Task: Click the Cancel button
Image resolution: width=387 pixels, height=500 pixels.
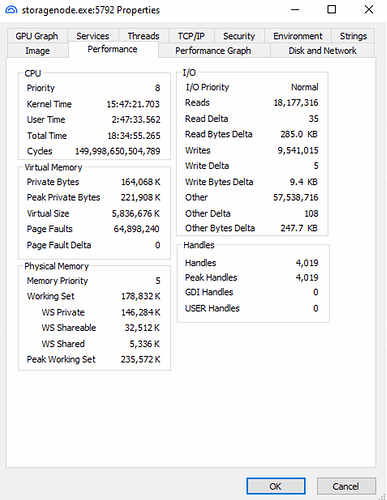Action: click(x=346, y=486)
